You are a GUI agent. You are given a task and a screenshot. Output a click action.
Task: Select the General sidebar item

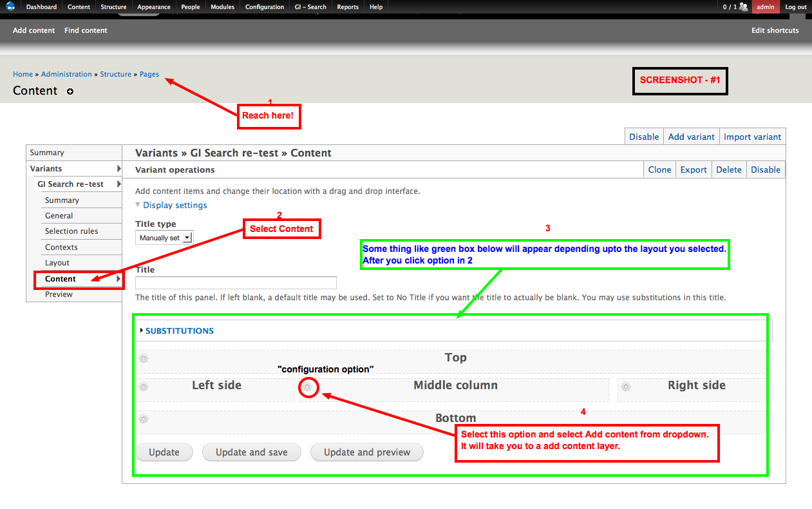click(x=82, y=216)
